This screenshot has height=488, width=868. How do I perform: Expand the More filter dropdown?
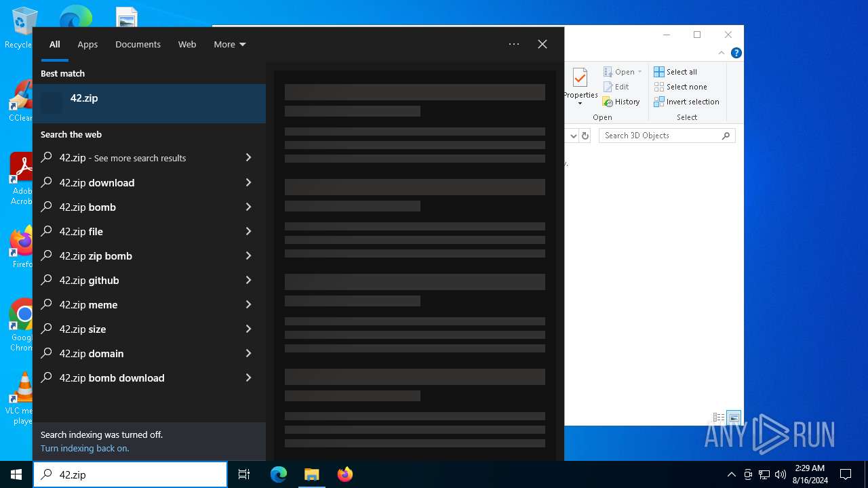tap(230, 44)
